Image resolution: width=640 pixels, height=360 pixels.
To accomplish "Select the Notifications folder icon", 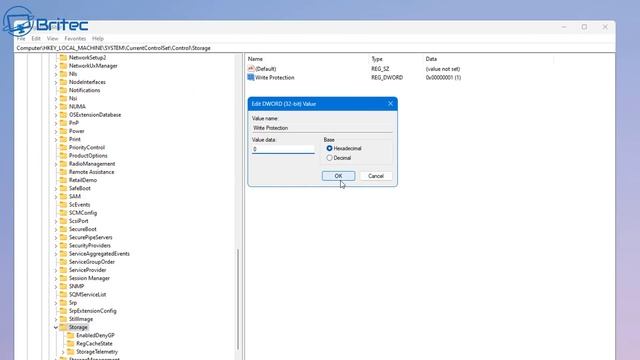I will click(x=63, y=90).
